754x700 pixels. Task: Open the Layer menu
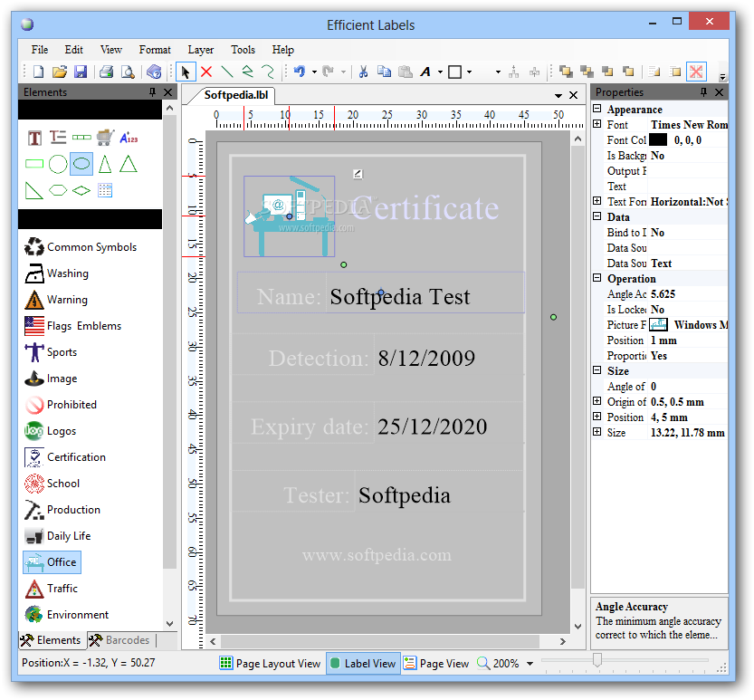(x=201, y=50)
